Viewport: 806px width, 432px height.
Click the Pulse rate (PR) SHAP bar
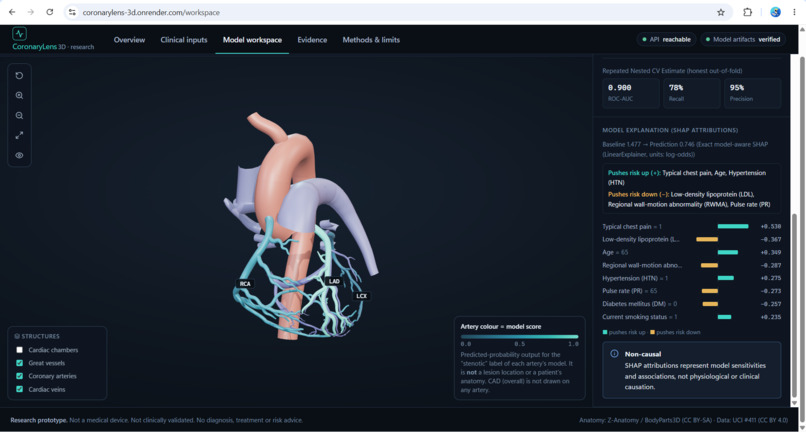pyautogui.click(x=709, y=291)
